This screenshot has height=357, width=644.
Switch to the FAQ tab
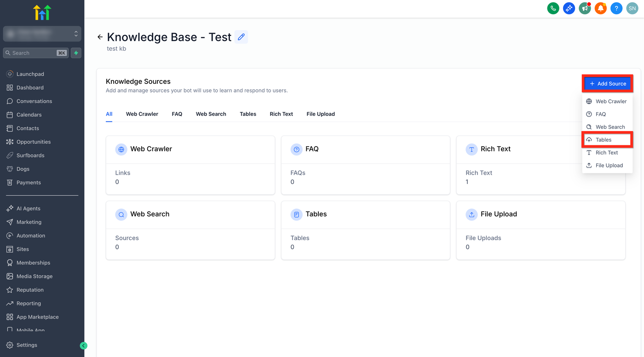coord(177,114)
